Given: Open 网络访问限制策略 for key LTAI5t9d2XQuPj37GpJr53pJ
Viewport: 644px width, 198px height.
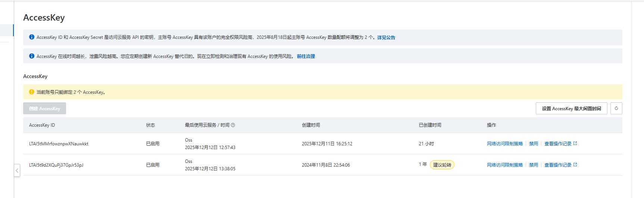Looking at the screenshot, I should [x=504, y=165].
